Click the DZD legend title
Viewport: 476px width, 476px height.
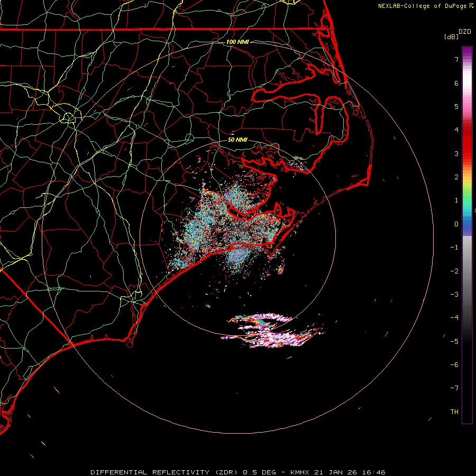464,31
